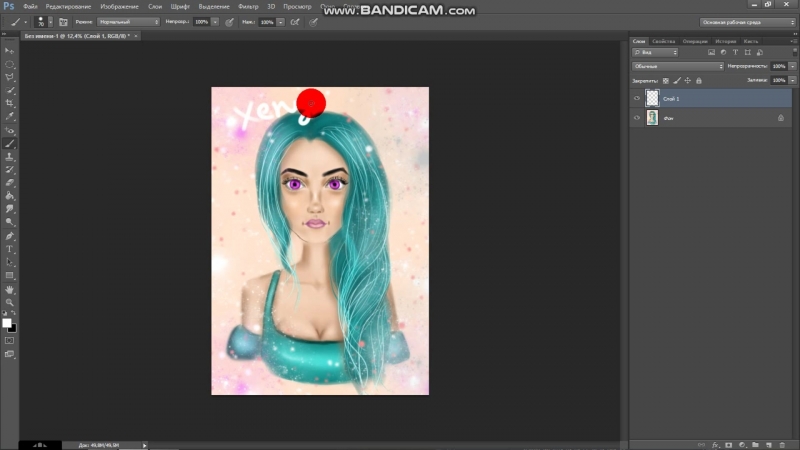Viewport: 800px width, 450px height.
Task: Open brush opacity slider dropdown arrow
Action: (x=215, y=22)
